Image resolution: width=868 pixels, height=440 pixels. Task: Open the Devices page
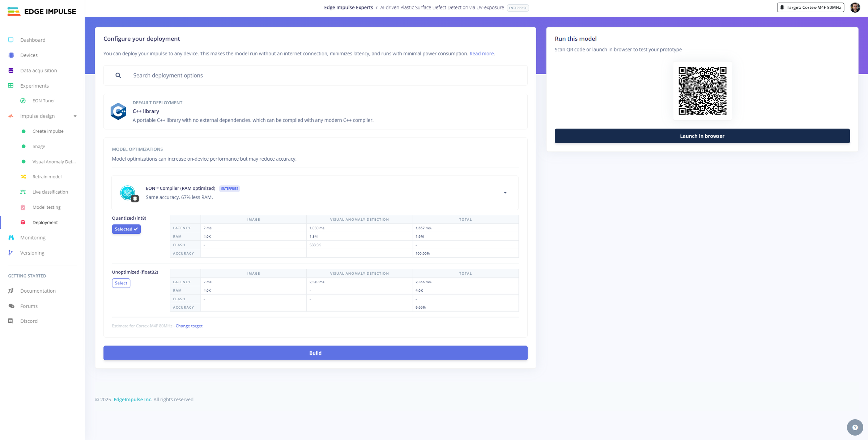click(x=29, y=55)
